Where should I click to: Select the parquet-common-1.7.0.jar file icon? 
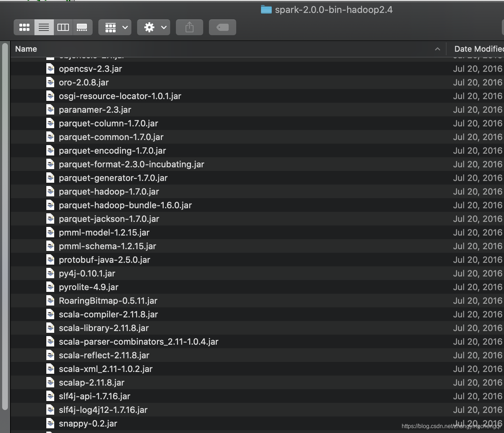point(50,137)
